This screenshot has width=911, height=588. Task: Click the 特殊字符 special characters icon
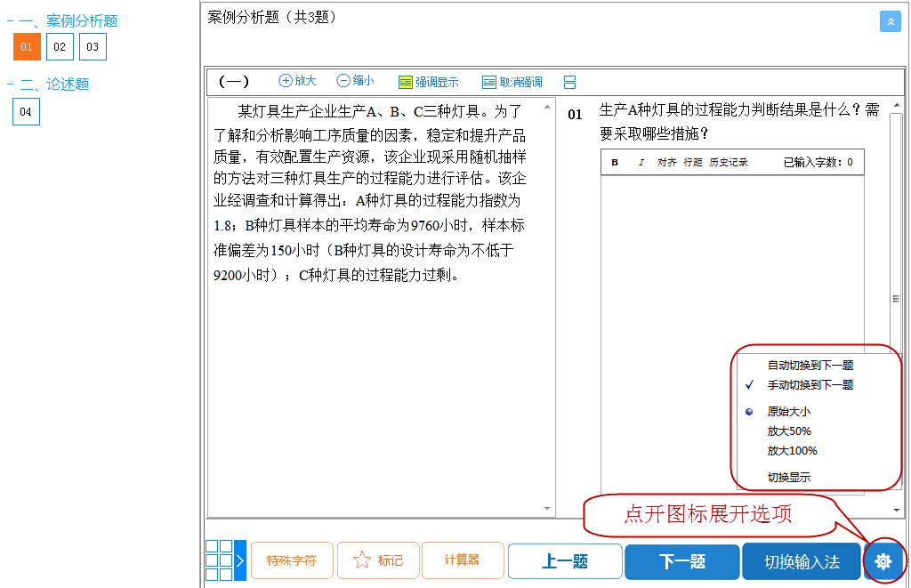point(292,561)
